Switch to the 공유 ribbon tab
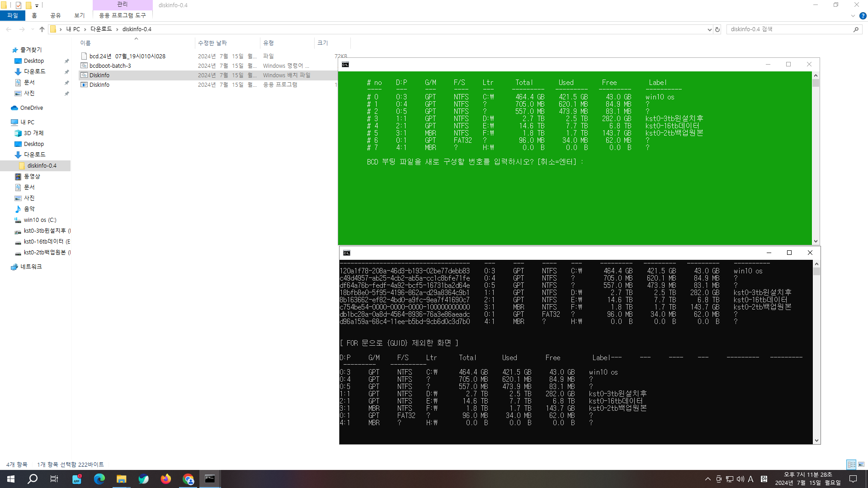The width and height of the screenshot is (868, 488). coord(56,15)
